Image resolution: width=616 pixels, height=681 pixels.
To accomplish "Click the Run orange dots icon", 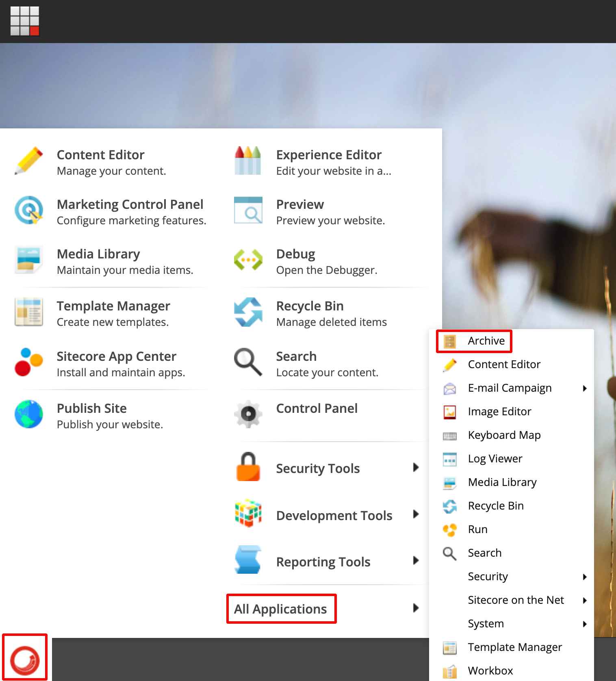I will click(450, 530).
